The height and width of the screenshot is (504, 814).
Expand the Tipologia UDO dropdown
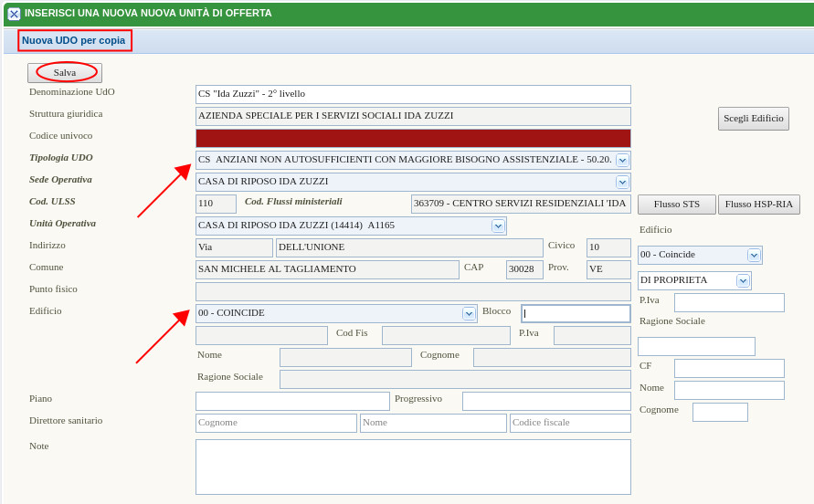[622, 160]
